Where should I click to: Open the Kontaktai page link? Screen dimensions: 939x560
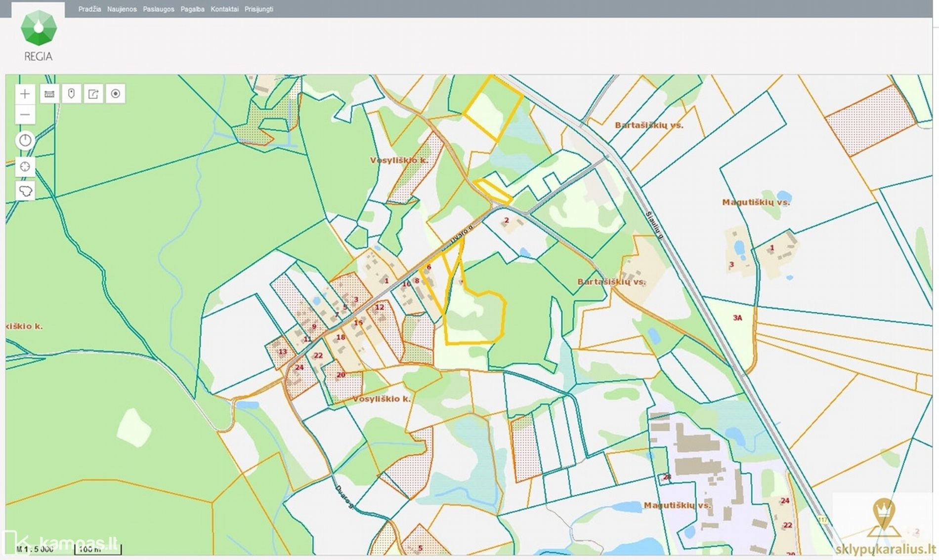coord(224,9)
